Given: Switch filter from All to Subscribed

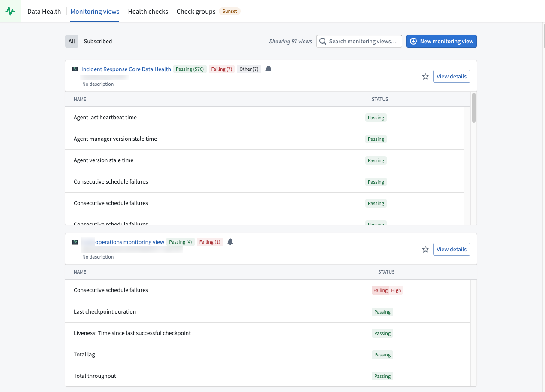Looking at the screenshot, I should pyautogui.click(x=98, y=41).
